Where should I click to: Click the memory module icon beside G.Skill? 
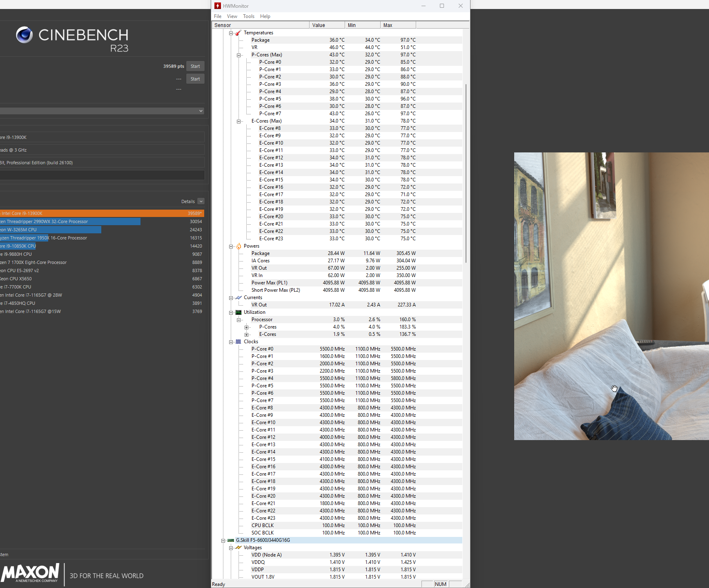click(x=231, y=540)
